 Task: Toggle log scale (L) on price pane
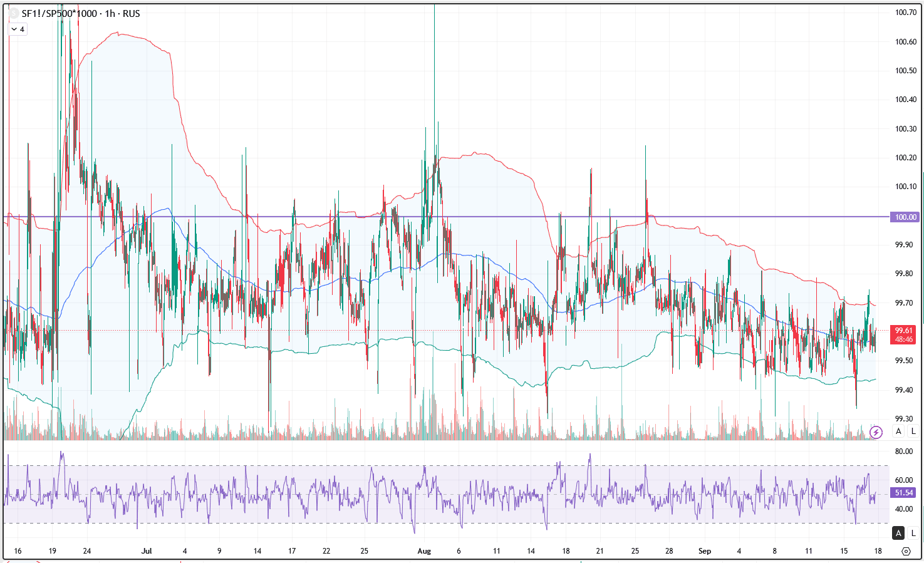(913, 431)
